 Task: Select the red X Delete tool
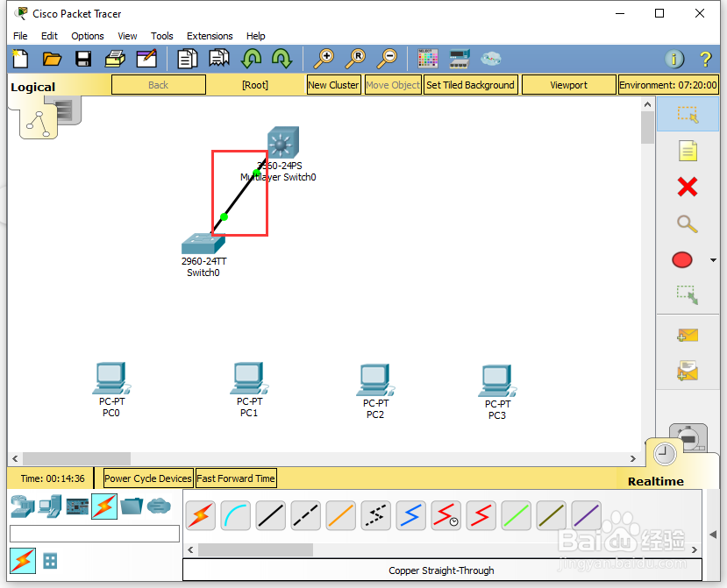click(x=688, y=188)
